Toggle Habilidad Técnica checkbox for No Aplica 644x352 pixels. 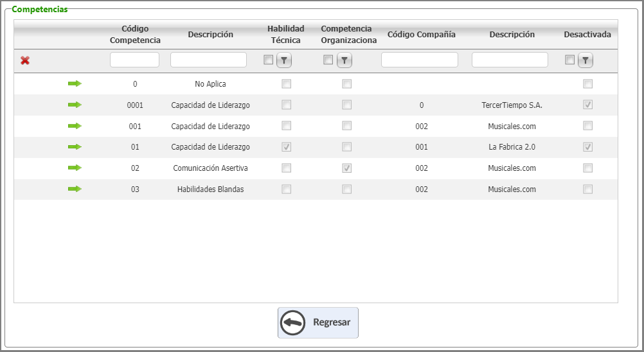286,84
